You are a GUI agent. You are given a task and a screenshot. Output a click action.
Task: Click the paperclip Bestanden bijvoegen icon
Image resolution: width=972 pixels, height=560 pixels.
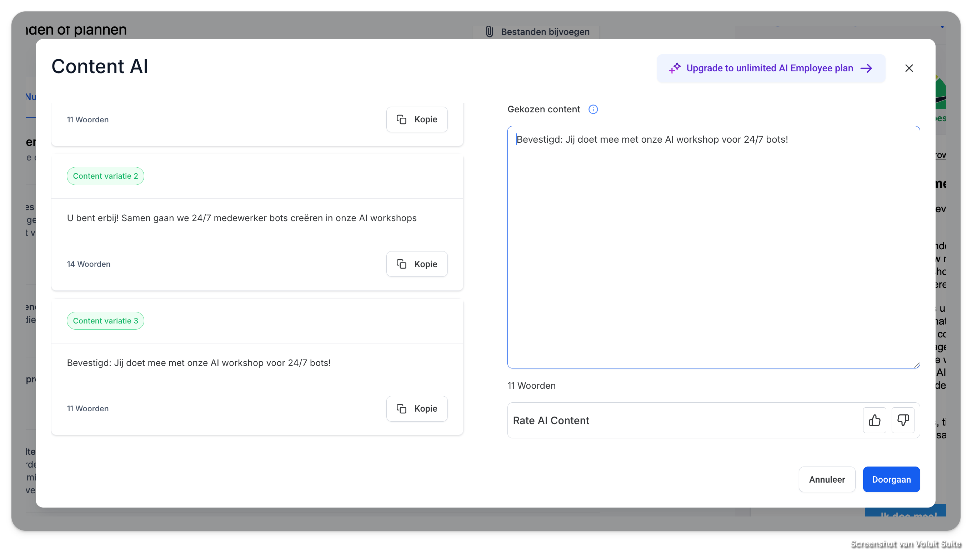coord(489,31)
